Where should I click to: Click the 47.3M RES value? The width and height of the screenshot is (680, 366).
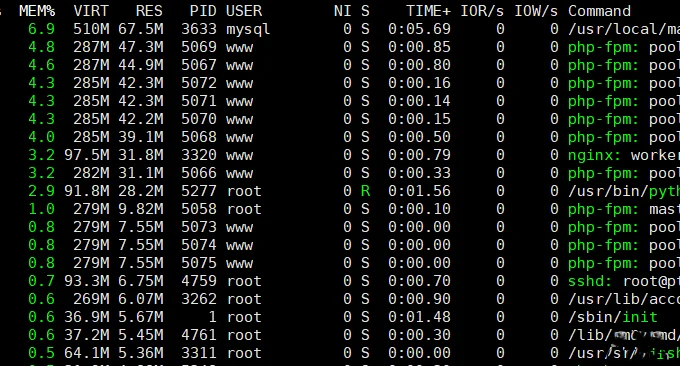[x=141, y=47]
